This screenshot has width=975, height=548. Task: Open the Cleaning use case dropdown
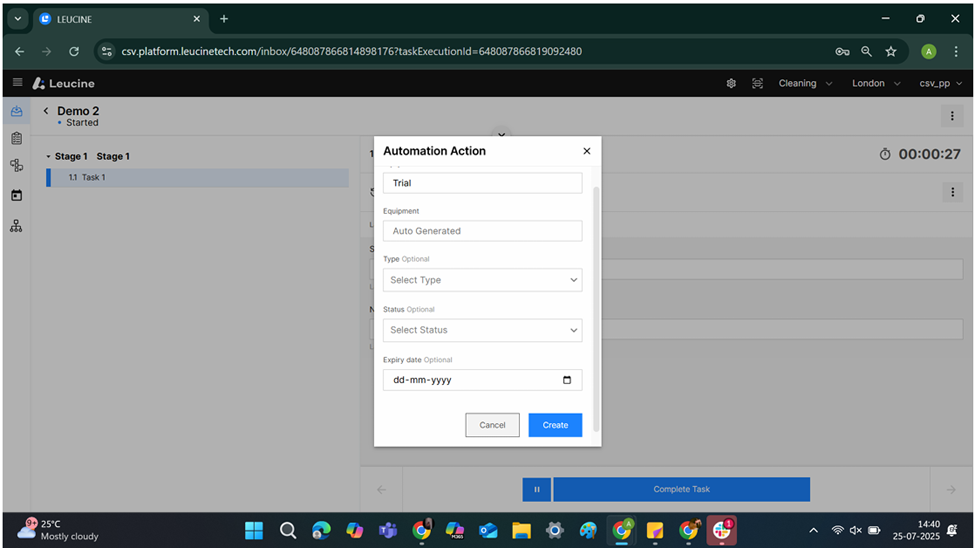coord(805,83)
